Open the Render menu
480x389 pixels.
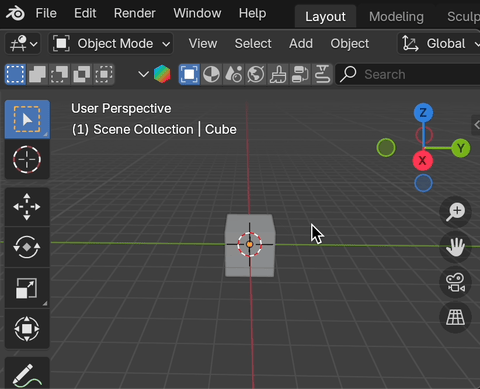coord(135,13)
